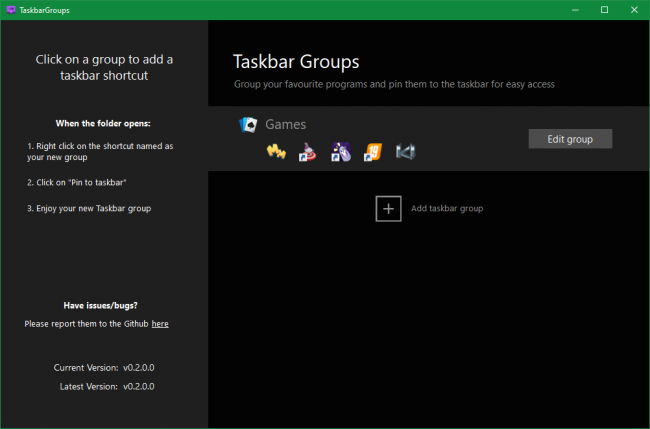This screenshot has height=429, width=650.
Task: Click 'Enjoy your new Taskbar group' step
Action: coord(89,208)
